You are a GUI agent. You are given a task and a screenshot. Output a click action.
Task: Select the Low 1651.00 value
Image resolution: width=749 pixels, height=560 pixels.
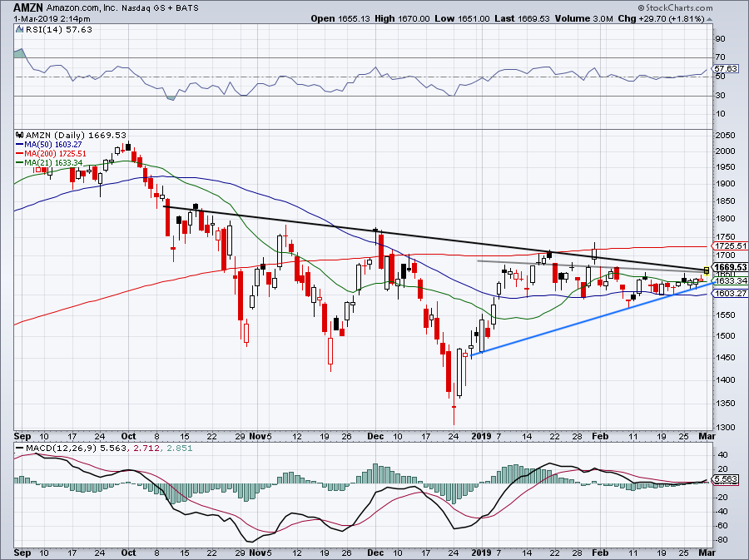[462, 18]
